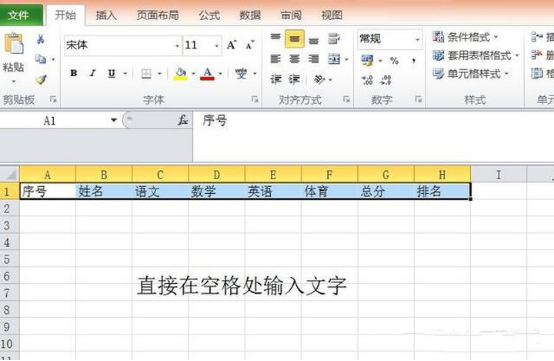
Task: Click the Paste clipboard icon
Action: click(14, 43)
